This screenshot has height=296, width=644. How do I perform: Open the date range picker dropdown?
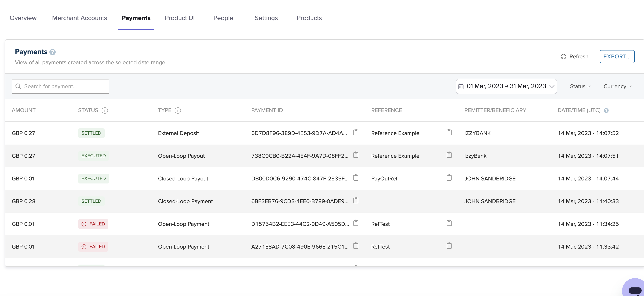click(x=506, y=86)
